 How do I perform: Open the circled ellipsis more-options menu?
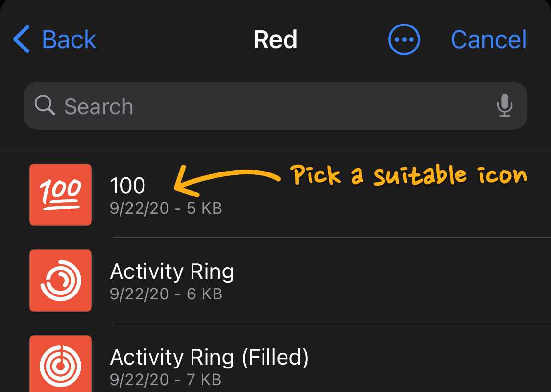404,39
